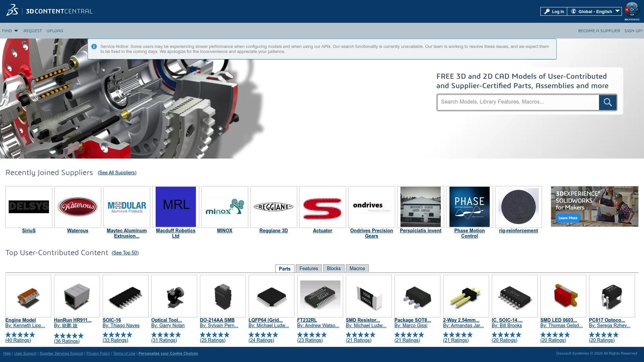Click Learn More on Makers banner
This screenshot has width=644, height=362.
(568, 218)
